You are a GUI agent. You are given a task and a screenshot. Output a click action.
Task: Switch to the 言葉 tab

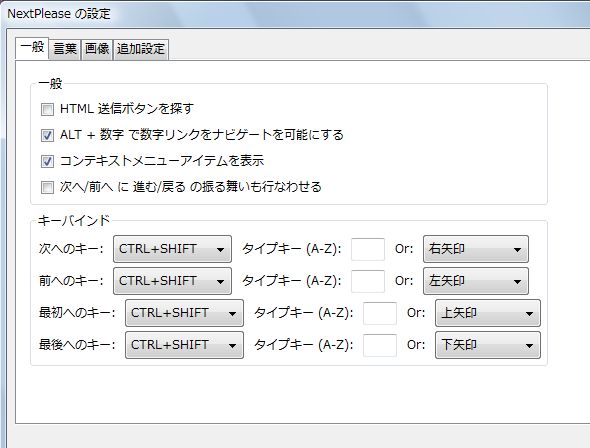pyautogui.click(x=65, y=49)
